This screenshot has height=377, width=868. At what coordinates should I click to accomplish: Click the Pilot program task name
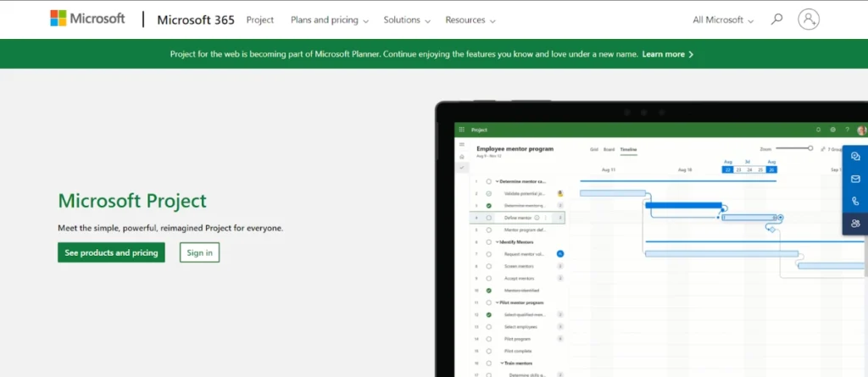tap(518, 339)
